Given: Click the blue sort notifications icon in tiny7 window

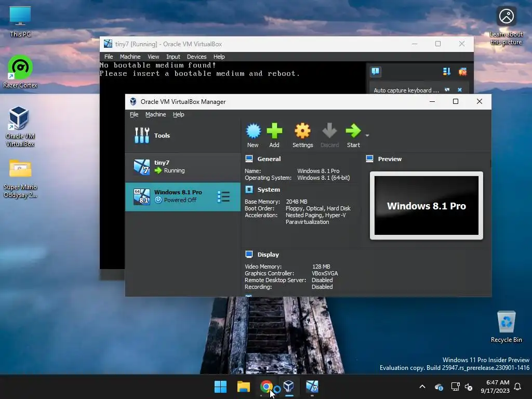Looking at the screenshot, I should (447, 72).
